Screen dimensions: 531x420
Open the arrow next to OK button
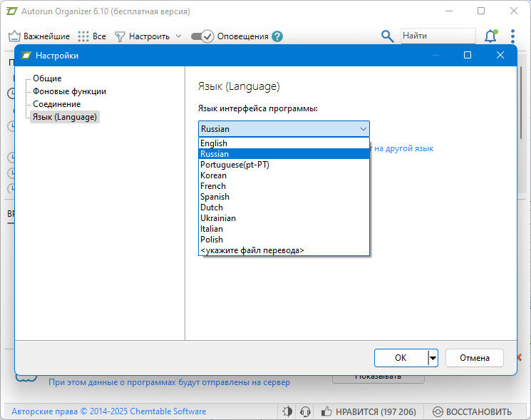[x=433, y=358]
